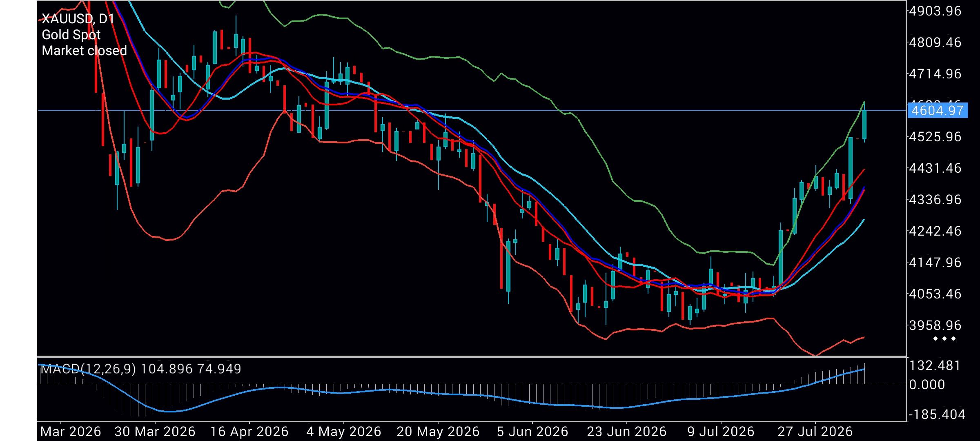Click the 4525.96 price axis label
Viewport: 980px width, 441px height.
935,136
